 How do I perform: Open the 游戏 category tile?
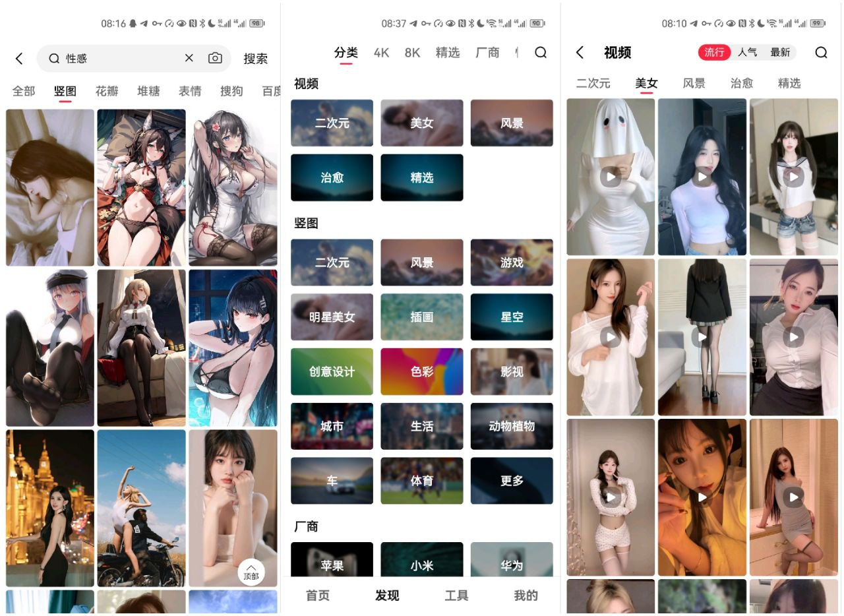click(x=512, y=262)
